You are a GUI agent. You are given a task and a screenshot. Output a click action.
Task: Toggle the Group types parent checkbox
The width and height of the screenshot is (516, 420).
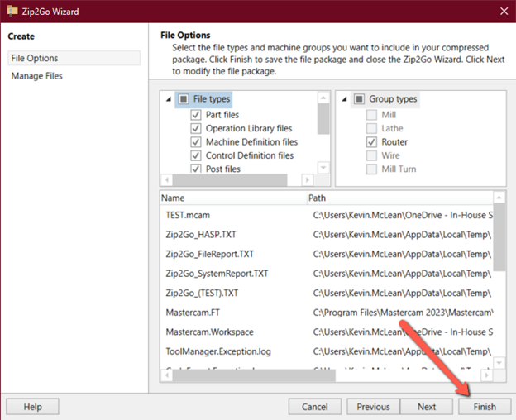360,99
